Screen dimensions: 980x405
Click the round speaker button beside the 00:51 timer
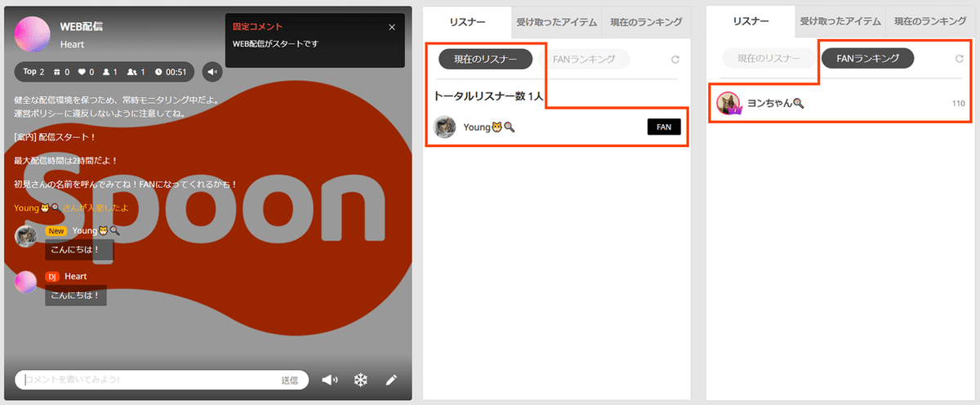click(212, 72)
